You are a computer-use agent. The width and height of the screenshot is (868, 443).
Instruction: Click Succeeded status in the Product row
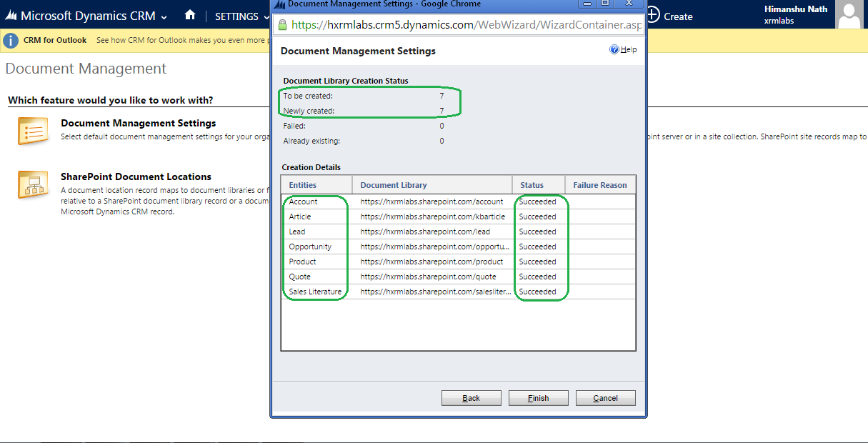(537, 262)
